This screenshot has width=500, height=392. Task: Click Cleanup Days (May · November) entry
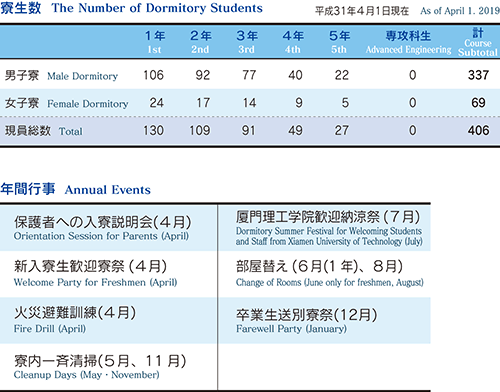pyautogui.click(x=100, y=367)
